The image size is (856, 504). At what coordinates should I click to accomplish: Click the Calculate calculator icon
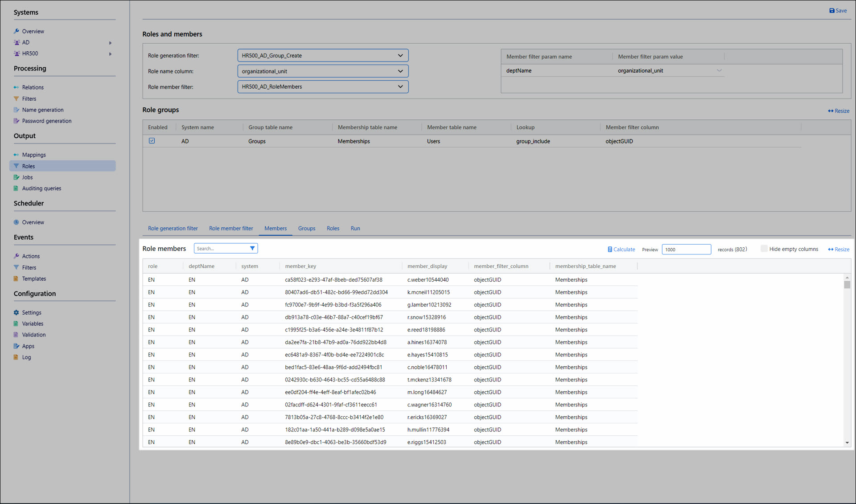[609, 250]
